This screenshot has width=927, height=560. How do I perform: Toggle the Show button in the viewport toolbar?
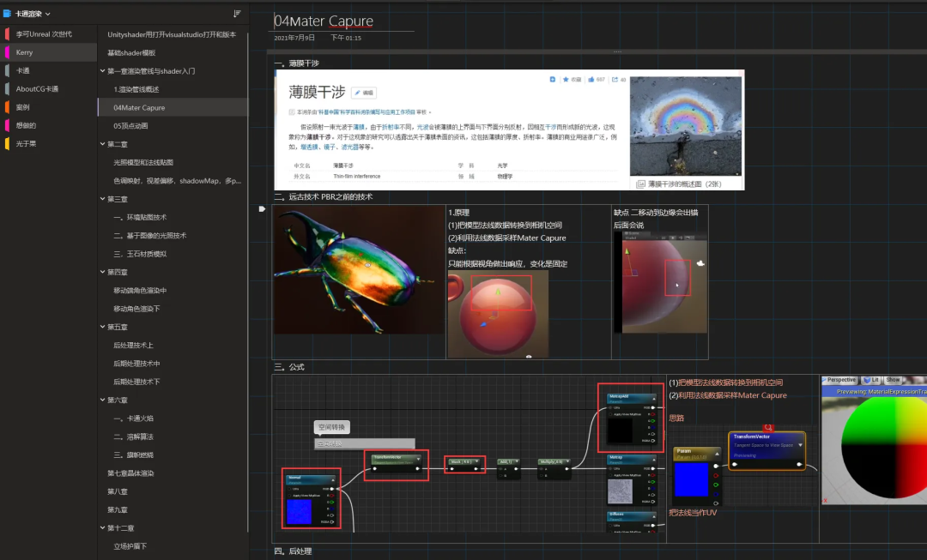pos(893,380)
